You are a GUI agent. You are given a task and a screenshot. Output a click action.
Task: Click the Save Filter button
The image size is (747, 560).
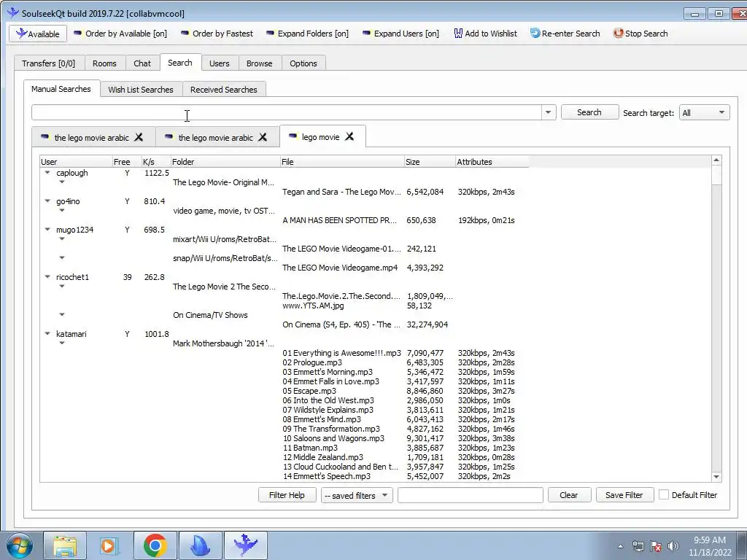(x=624, y=495)
